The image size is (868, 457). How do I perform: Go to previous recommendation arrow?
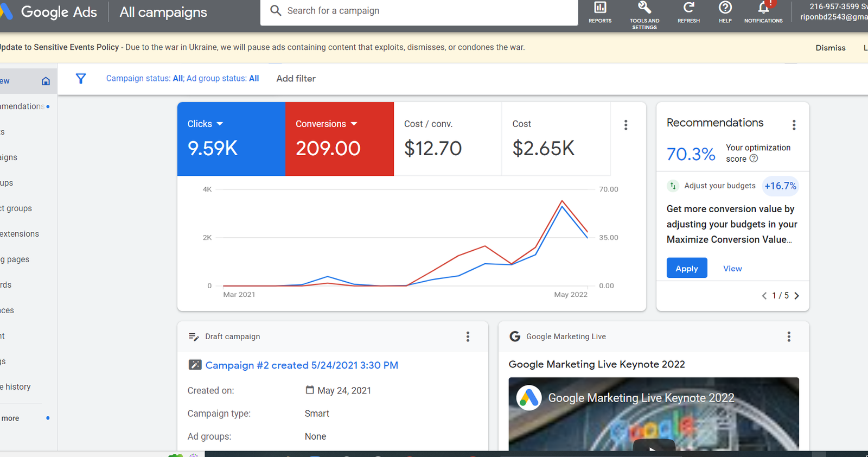[764, 296]
